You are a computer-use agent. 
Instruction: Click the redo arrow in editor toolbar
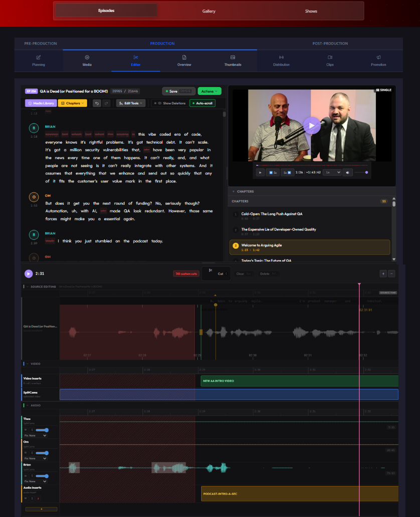pyautogui.click(x=106, y=103)
